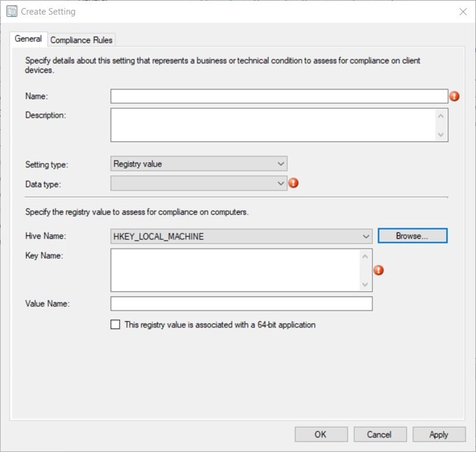Click inside the Description text box

tap(273, 125)
